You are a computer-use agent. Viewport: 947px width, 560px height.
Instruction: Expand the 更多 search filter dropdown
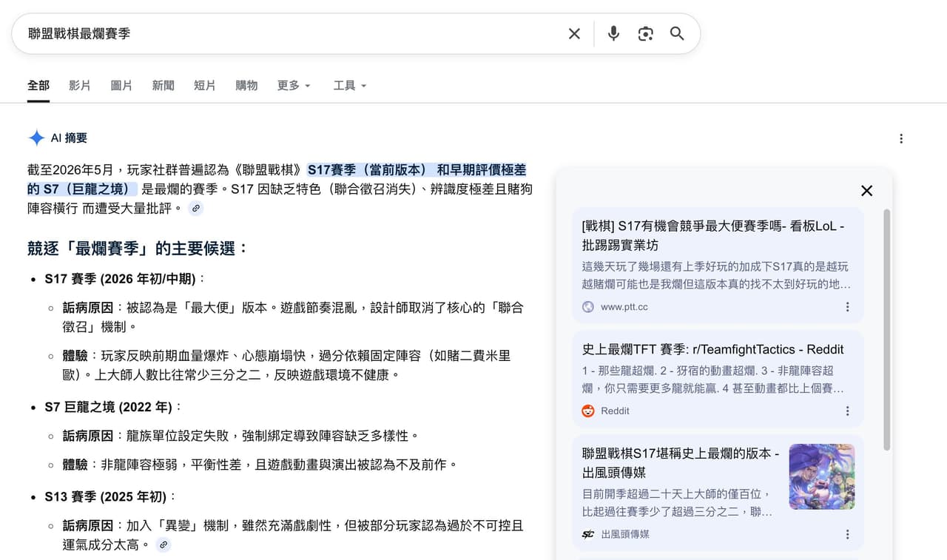(294, 86)
